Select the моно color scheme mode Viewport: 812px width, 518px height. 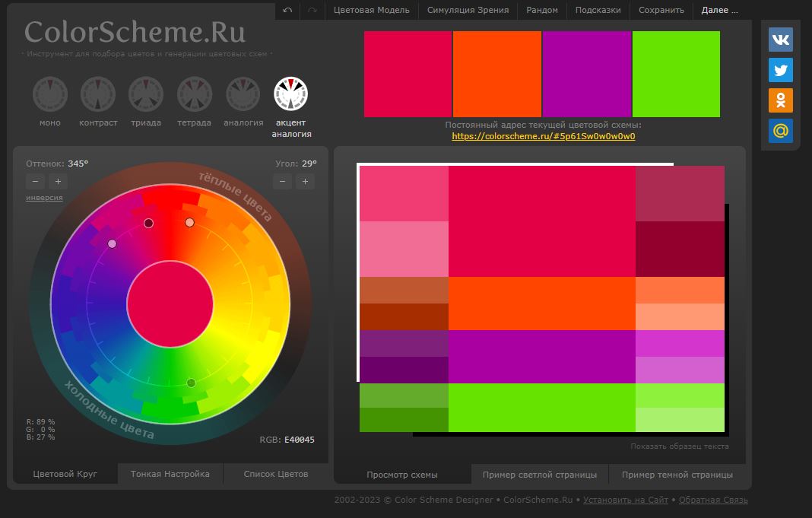pos(49,95)
